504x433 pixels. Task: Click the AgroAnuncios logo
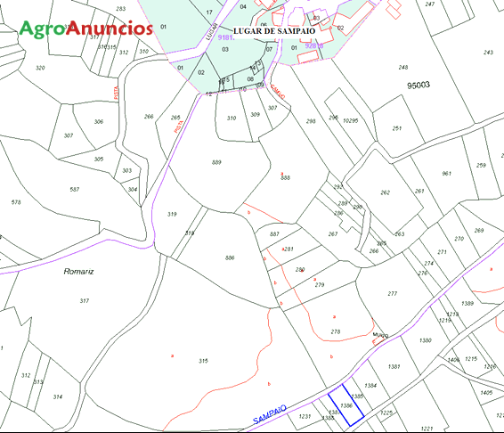[x=85, y=29]
